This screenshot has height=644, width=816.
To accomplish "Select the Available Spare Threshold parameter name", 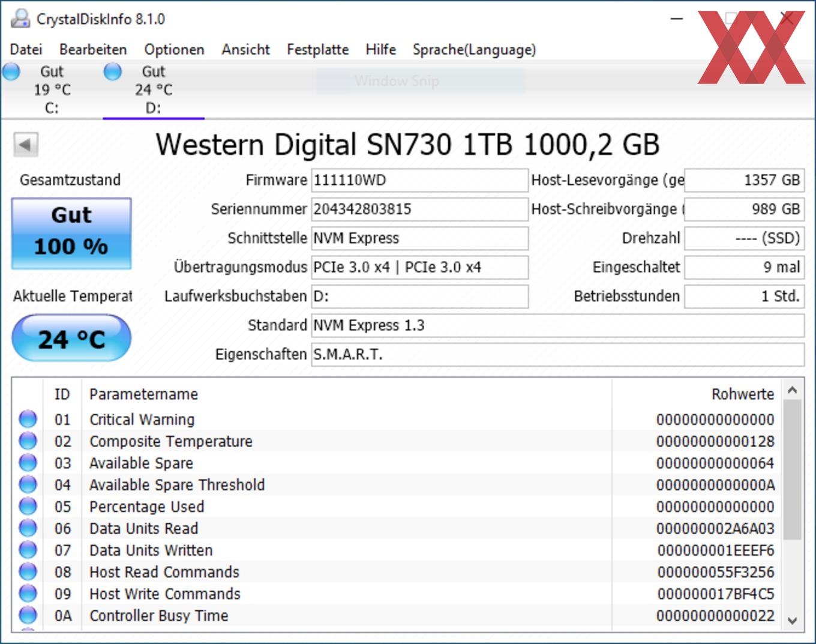I will pos(177,485).
